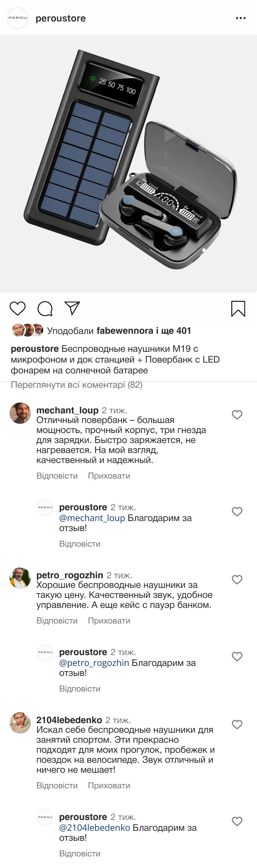This screenshot has width=257, height=868.
Task: Open @mechant_loup mention link in reply
Action: point(92,518)
